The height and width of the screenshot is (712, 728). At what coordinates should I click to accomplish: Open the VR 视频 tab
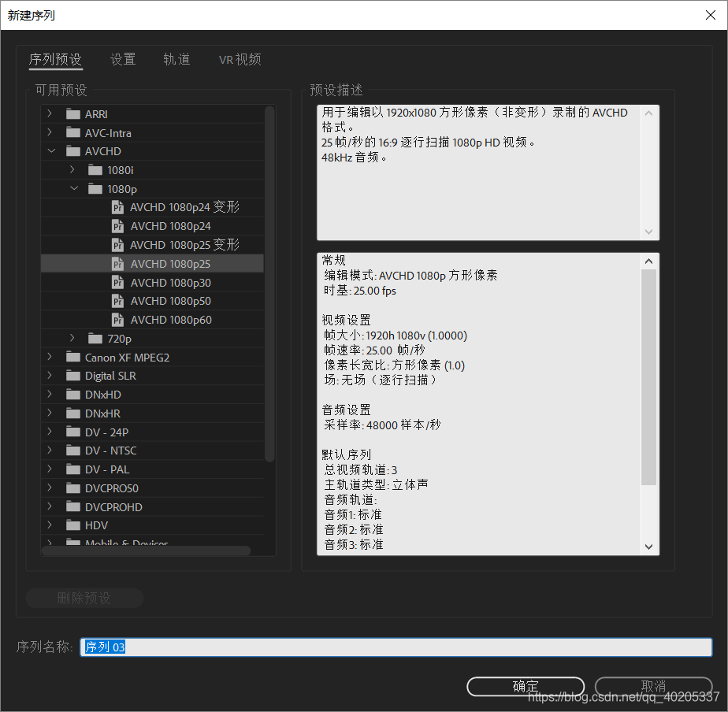[240, 59]
